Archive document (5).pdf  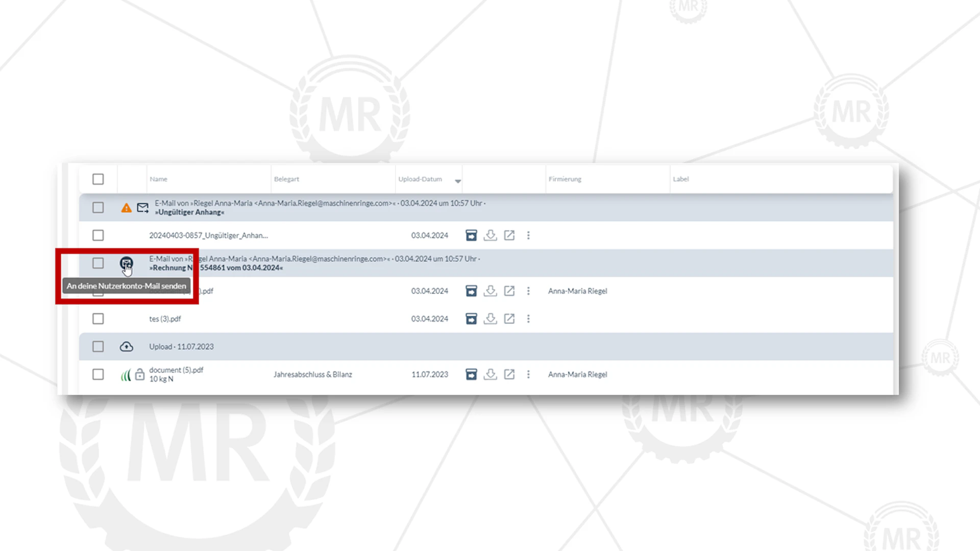(471, 374)
